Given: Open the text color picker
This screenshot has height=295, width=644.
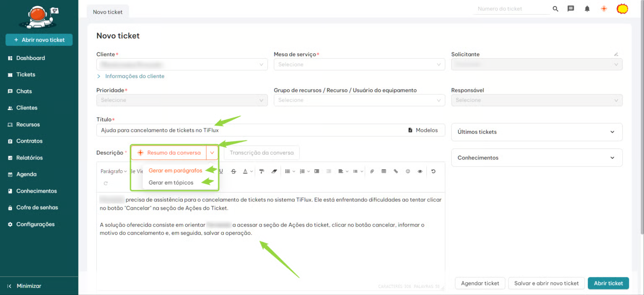Looking at the screenshot, I should point(248,171).
